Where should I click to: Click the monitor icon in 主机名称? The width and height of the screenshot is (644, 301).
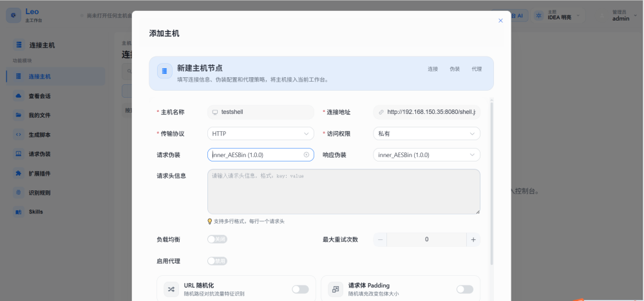215,112
